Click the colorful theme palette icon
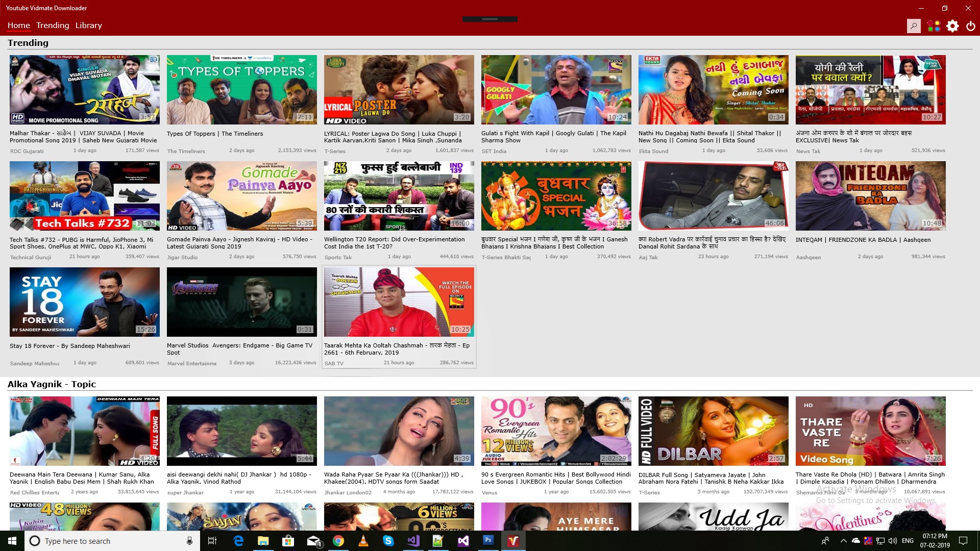980x551 pixels. (x=934, y=26)
